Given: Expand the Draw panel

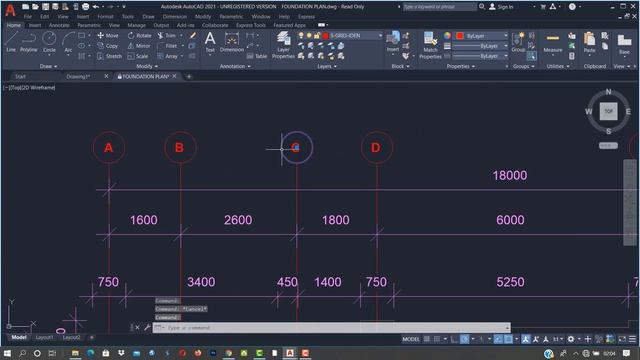Looking at the screenshot, I should 48,66.
